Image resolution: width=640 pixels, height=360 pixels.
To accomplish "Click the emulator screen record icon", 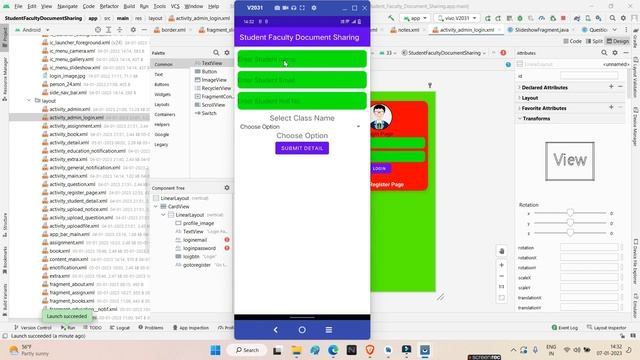I will pyautogui.click(x=285, y=8).
